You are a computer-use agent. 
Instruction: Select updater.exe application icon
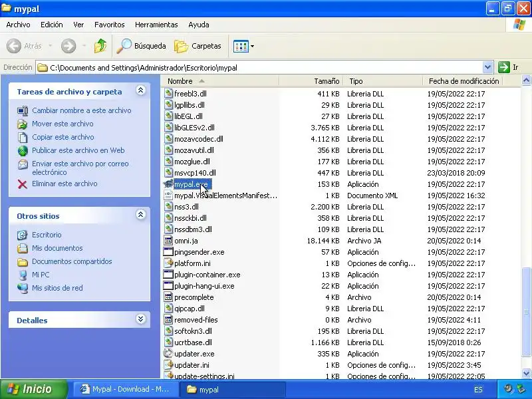tap(168, 354)
